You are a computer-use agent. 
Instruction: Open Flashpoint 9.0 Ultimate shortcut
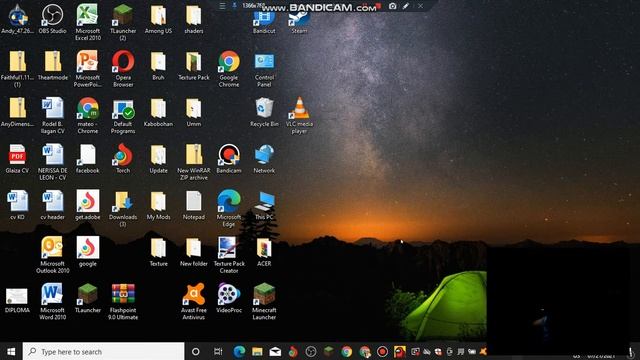(123, 302)
